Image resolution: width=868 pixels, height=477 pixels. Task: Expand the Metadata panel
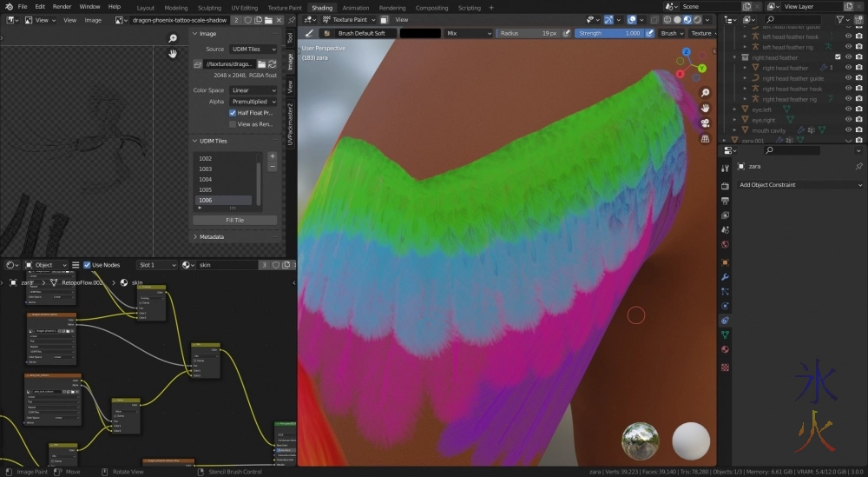point(211,236)
